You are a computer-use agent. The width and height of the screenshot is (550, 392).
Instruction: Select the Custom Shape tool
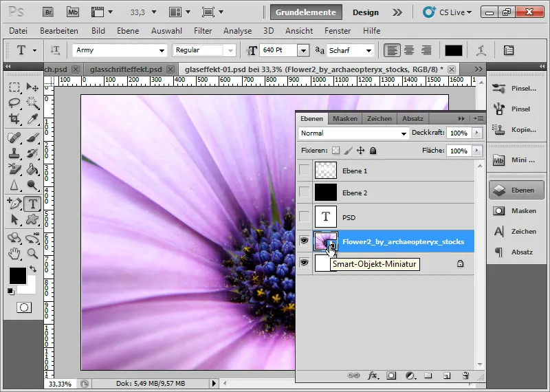[x=32, y=219]
